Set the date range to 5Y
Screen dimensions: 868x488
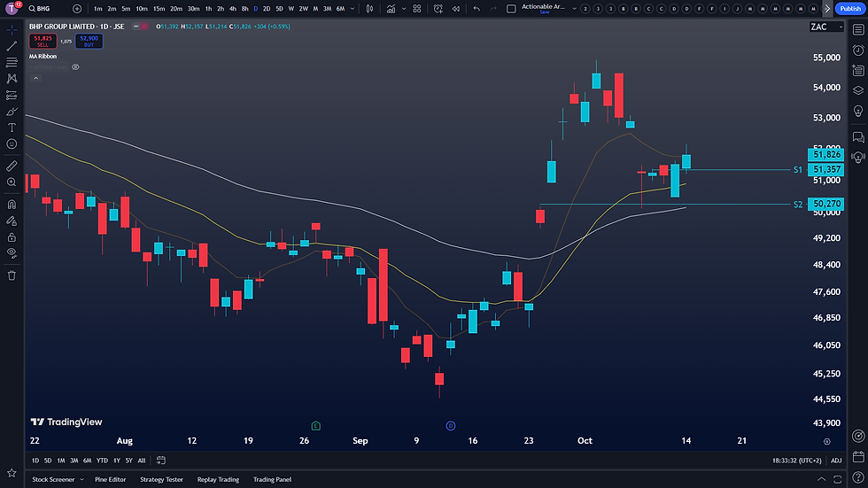[x=129, y=461]
